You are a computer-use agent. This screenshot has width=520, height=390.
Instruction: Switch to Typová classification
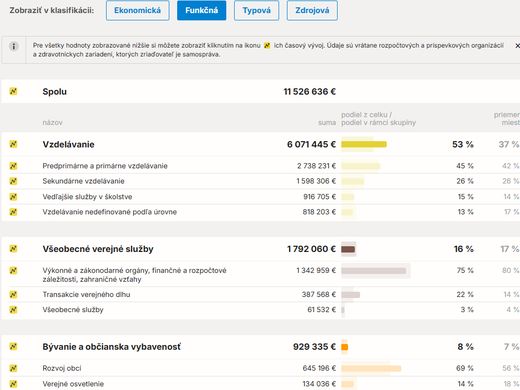click(x=256, y=10)
